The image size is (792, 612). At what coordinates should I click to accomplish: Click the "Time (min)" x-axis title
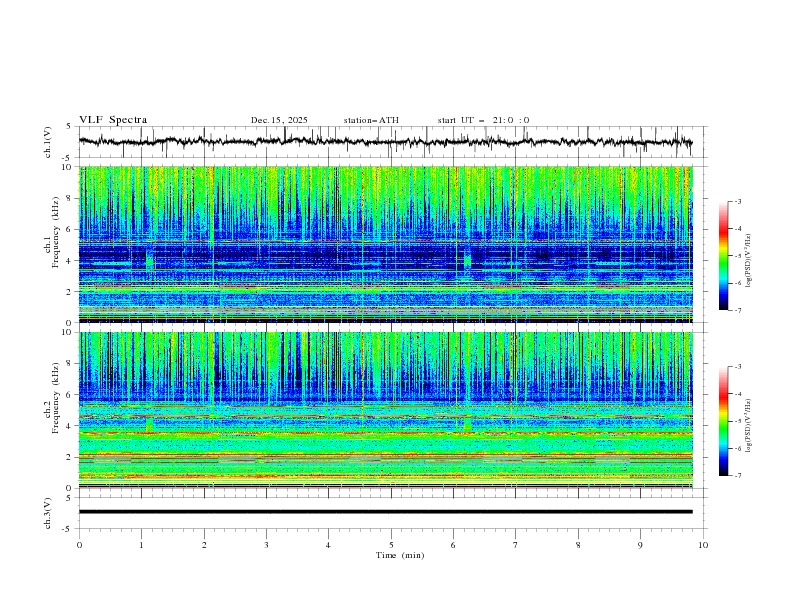400,555
